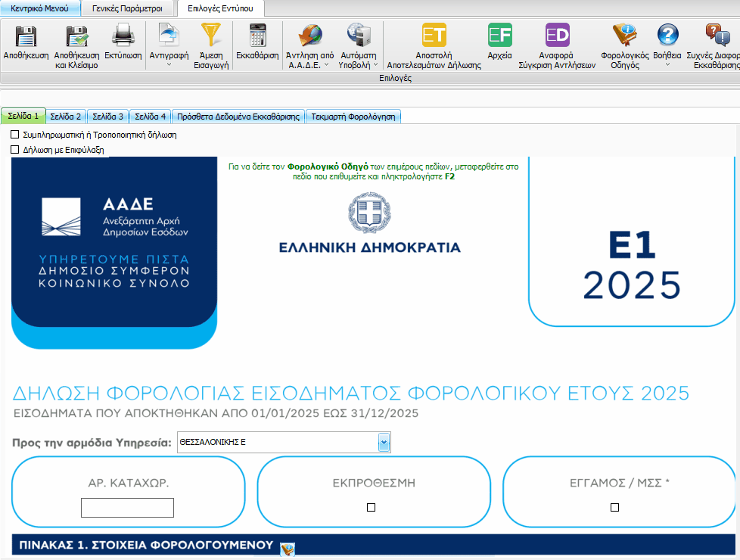Expand the Αντιγραφή dropdown arrow
Viewport: 740px width, 560px height.
[x=169, y=65]
